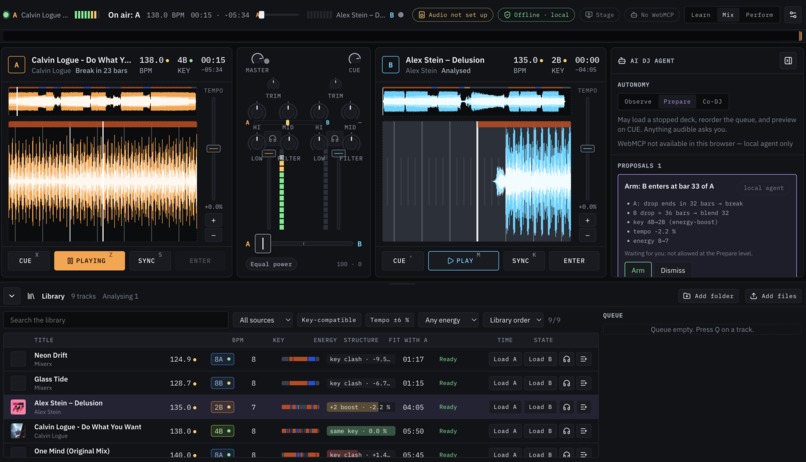Click the Offline · local status pill
This screenshot has height=462, width=806.
coord(536,15)
